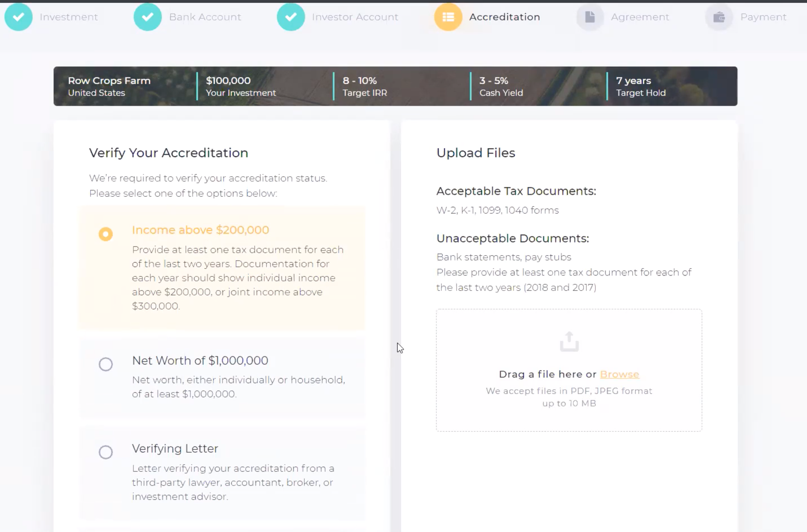Click the Investment step icon
This screenshot has height=532, width=807.
tap(18, 17)
